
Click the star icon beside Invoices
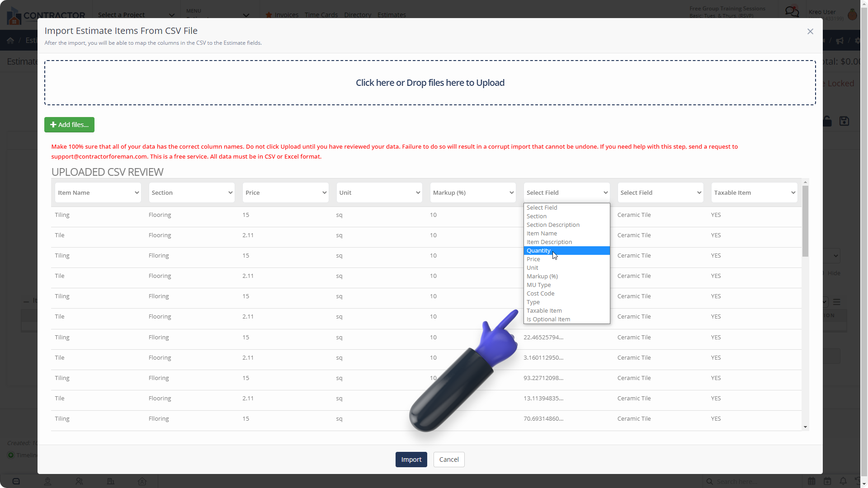(269, 15)
